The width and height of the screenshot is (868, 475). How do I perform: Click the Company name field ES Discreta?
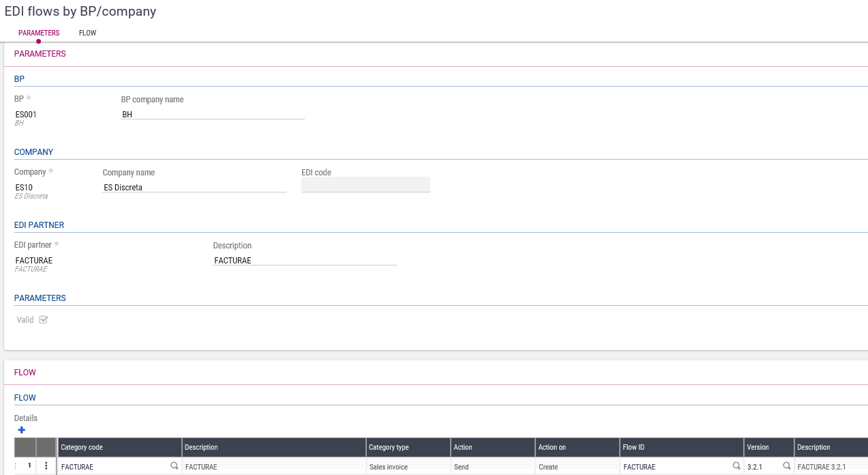click(194, 188)
